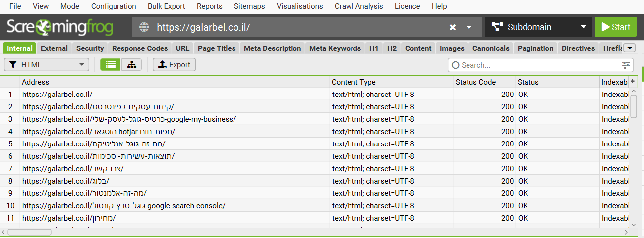Switch to the Content tab
The width and height of the screenshot is (644, 238).
tap(418, 48)
